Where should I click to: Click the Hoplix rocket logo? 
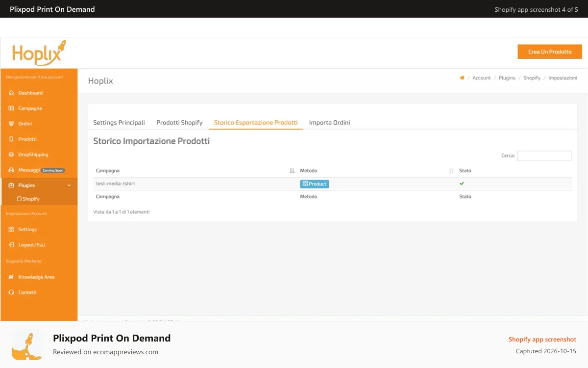pyautogui.click(x=39, y=53)
